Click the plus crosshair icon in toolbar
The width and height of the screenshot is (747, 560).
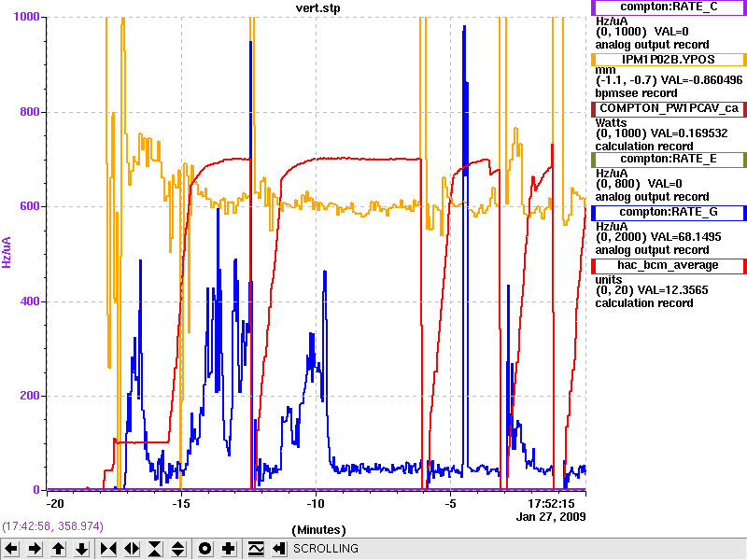click(228, 549)
